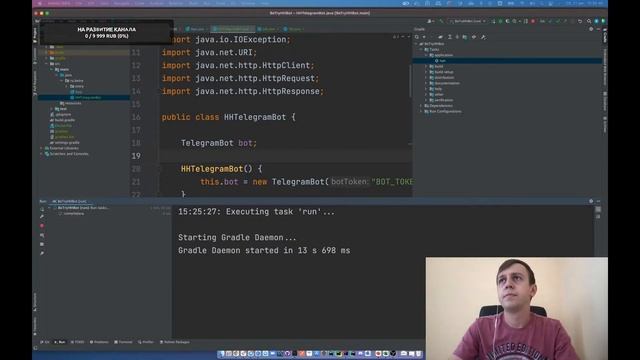Select Scratches and Consoles in project tree
The width and height of the screenshot is (640, 360).
click(66, 154)
